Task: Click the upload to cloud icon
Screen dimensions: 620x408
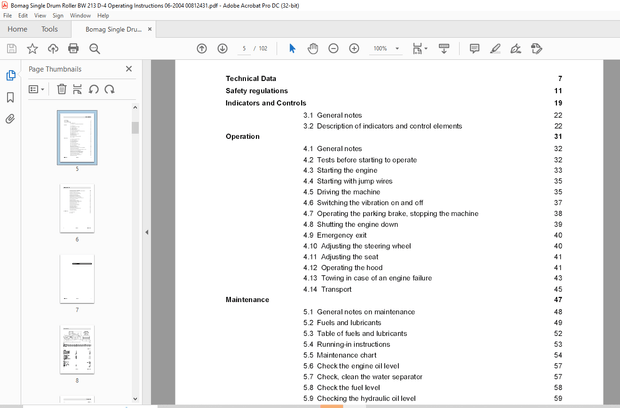Action: [53, 49]
